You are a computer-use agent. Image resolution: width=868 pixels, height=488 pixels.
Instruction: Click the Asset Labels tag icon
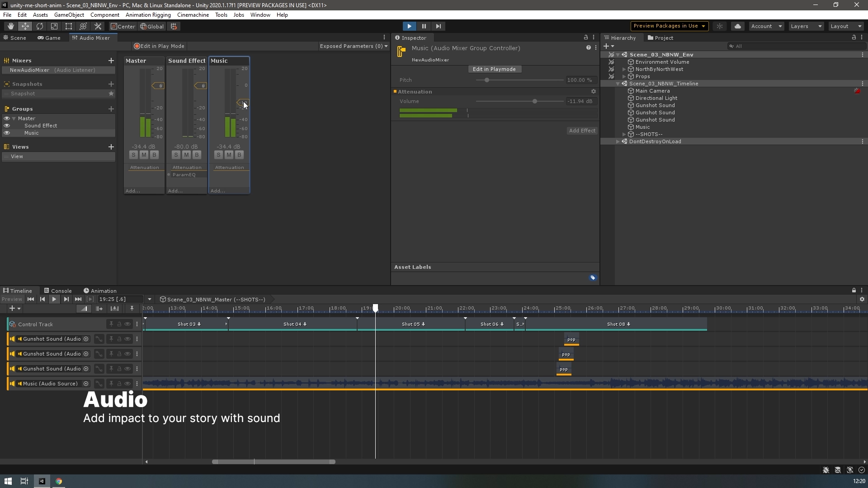tap(593, 278)
